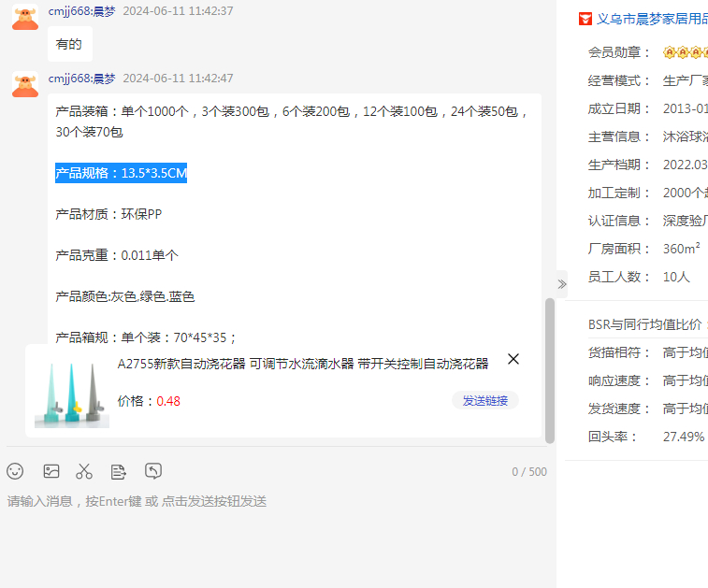Click the text 产品颜色:灰色,绿色,蓝色
This screenshot has height=588, width=708.
(x=124, y=296)
